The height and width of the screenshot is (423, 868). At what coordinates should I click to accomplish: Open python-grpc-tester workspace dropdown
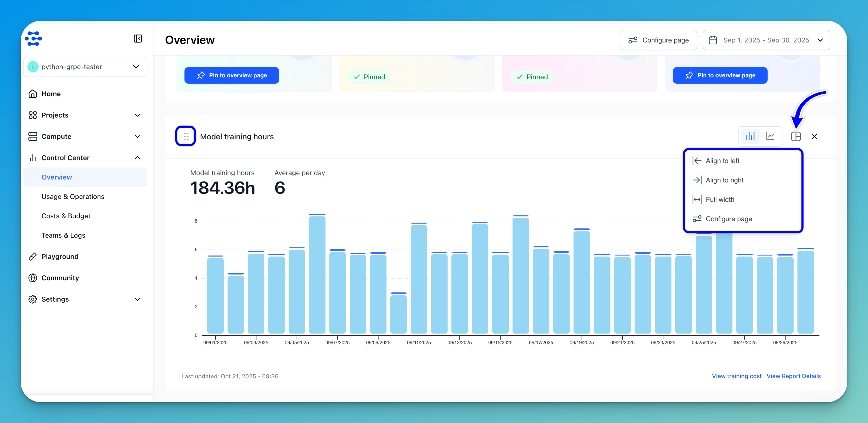click(x=85, y=67)
